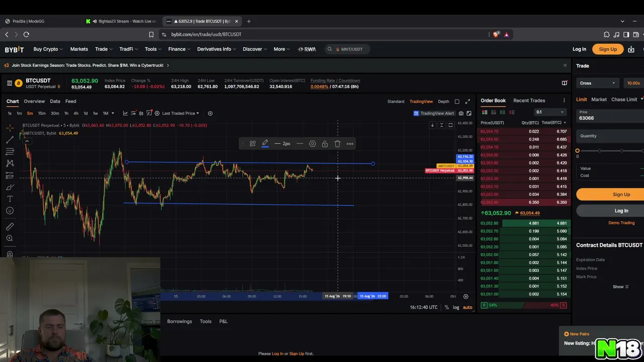
Task: Open the order book more options icon
Action: 564,101
